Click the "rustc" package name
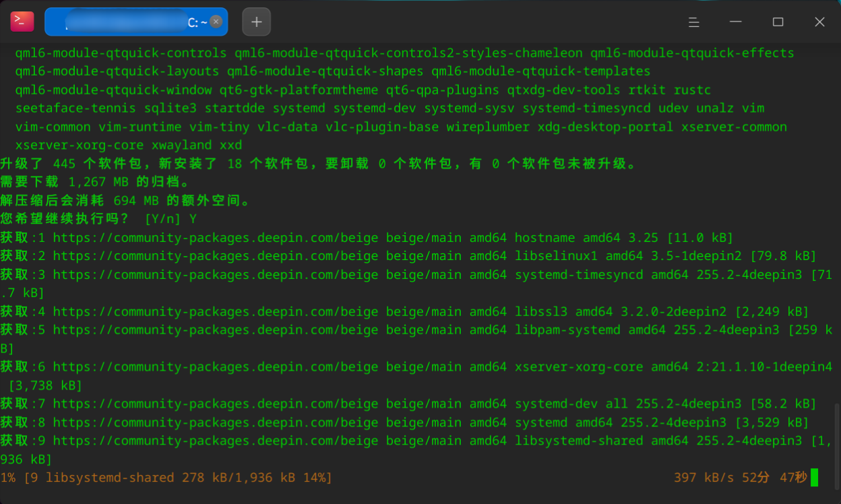Image resolution: width=841 pixels, height=504 pixels. pyautogui.click(x=692, y=90)
